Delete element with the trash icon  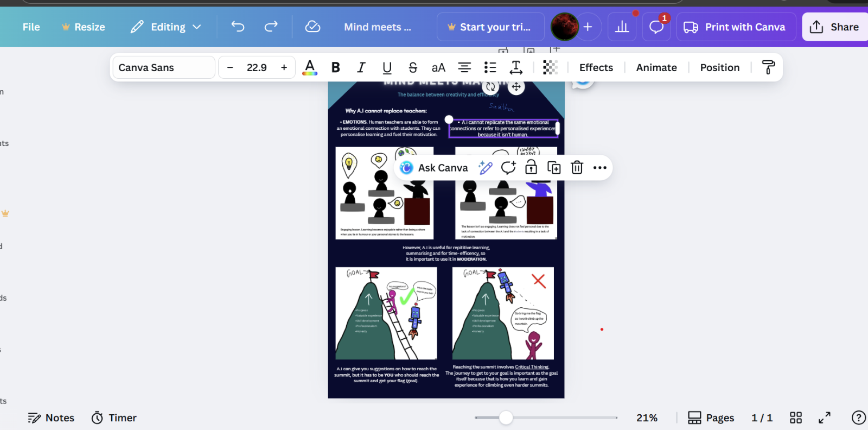point(577,168)
